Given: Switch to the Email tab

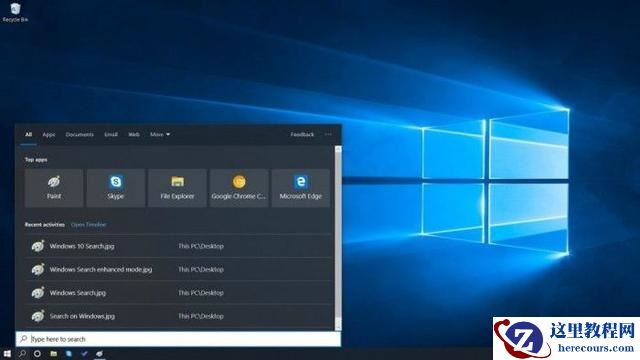Looking at the screenshot, I should point(111,134).
